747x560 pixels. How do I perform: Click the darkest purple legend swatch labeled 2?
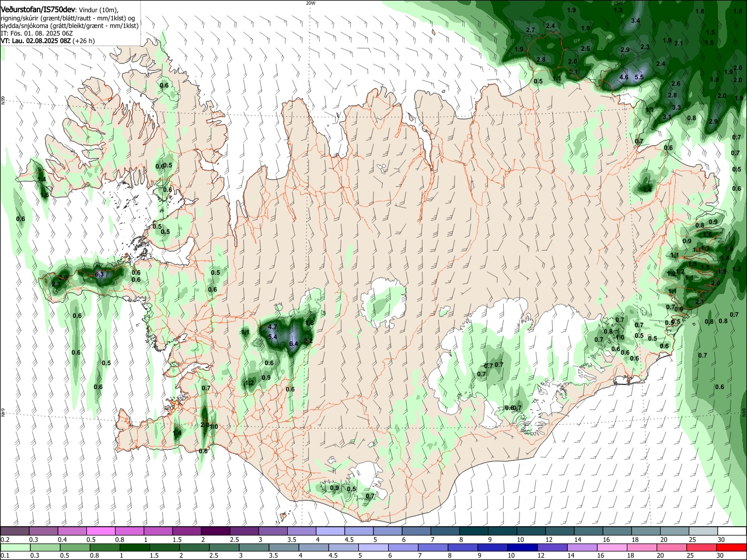[215, 531]
